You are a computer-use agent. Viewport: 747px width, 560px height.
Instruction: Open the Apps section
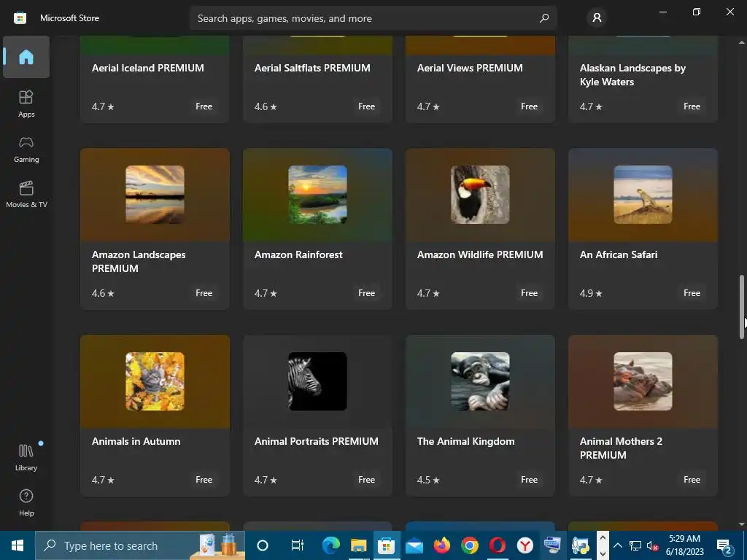click(x=26, y=104)
